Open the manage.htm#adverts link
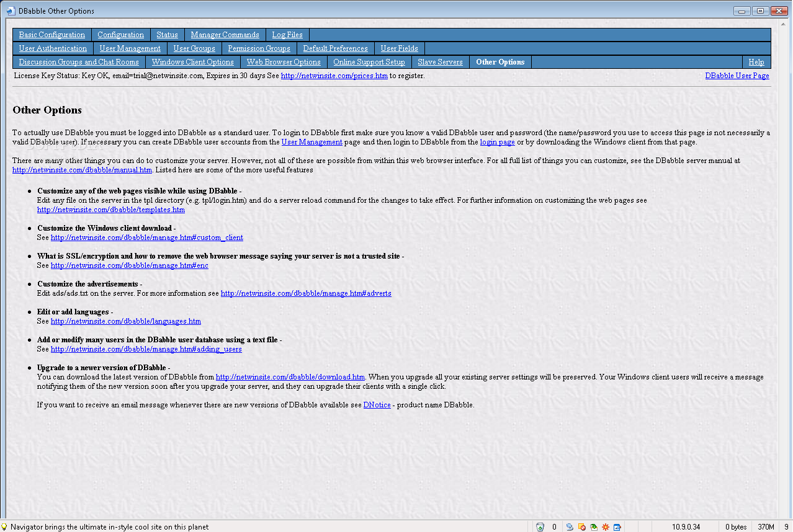793x532 pixels. point(306,293)
